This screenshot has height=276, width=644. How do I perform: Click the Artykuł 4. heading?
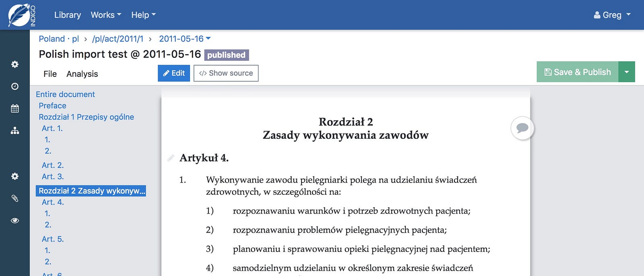[x=204, y=158]
